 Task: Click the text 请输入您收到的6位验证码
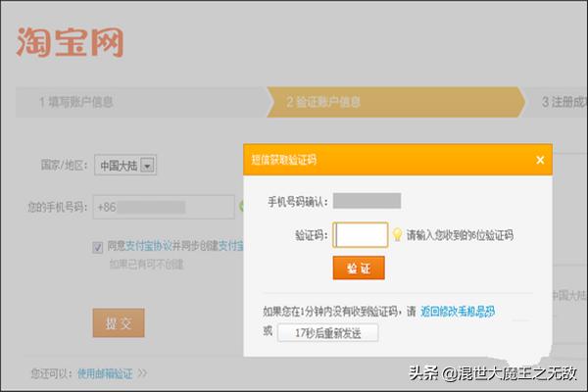461,235
